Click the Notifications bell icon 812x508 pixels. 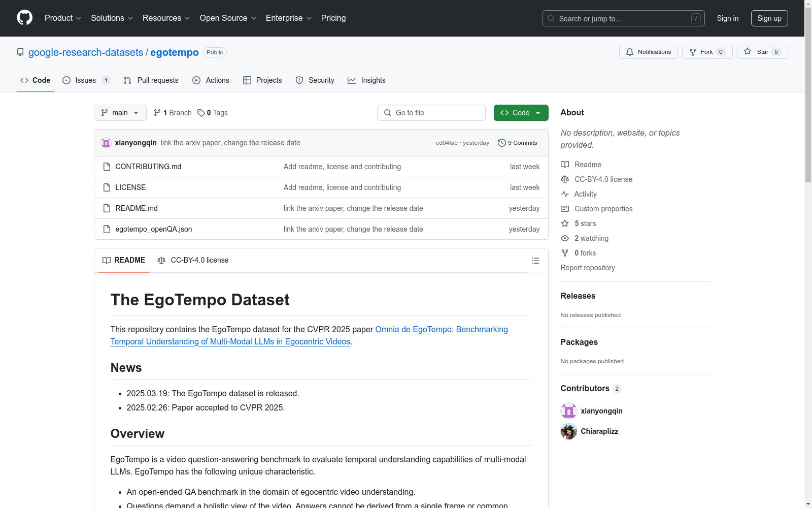coord(630,52)
